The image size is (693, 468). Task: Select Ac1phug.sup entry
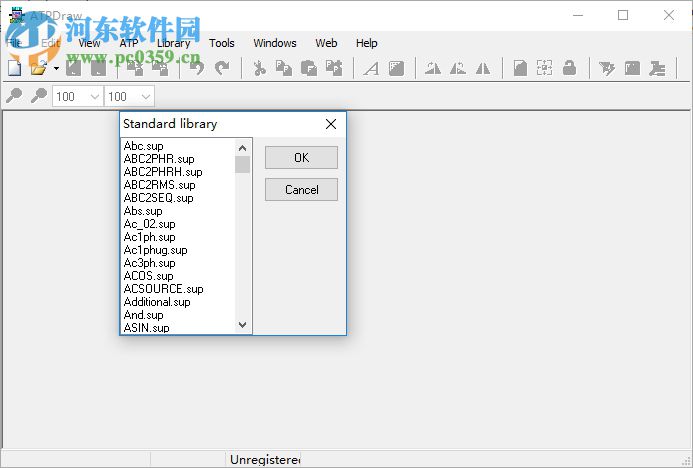point(156,250)
